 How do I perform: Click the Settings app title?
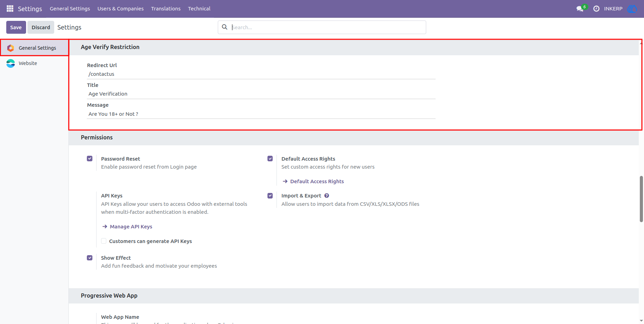tap(30, 9)
